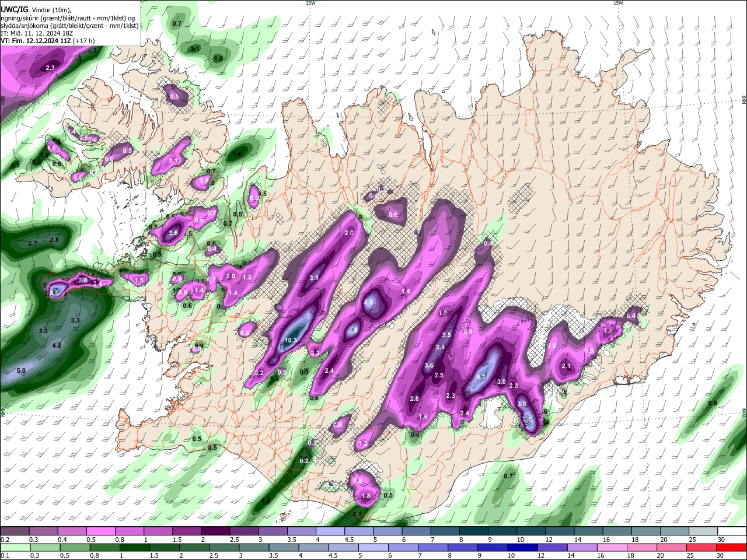Click the "4.8" precipitation value on map
The height and width of the screenshot is (560, 747).
[x=368, y=303]
